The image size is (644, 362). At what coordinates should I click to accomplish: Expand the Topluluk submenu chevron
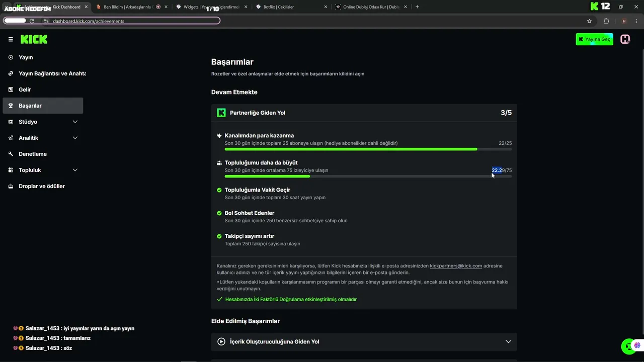[x=75, y=170]
